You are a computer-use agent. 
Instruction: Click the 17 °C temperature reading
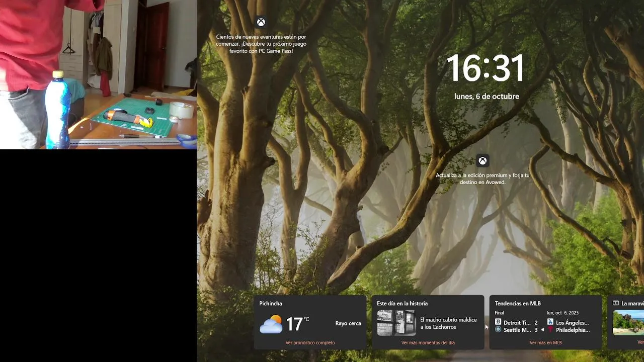(297, 323)
